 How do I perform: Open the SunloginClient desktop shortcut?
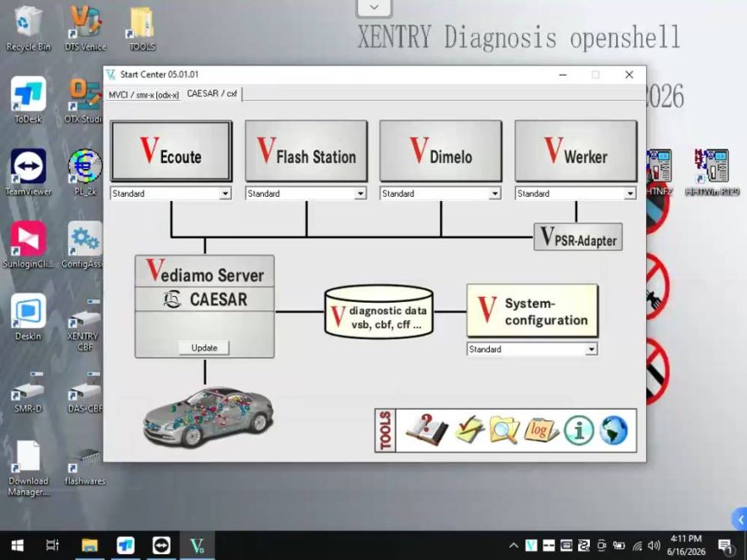coord(28,244)
